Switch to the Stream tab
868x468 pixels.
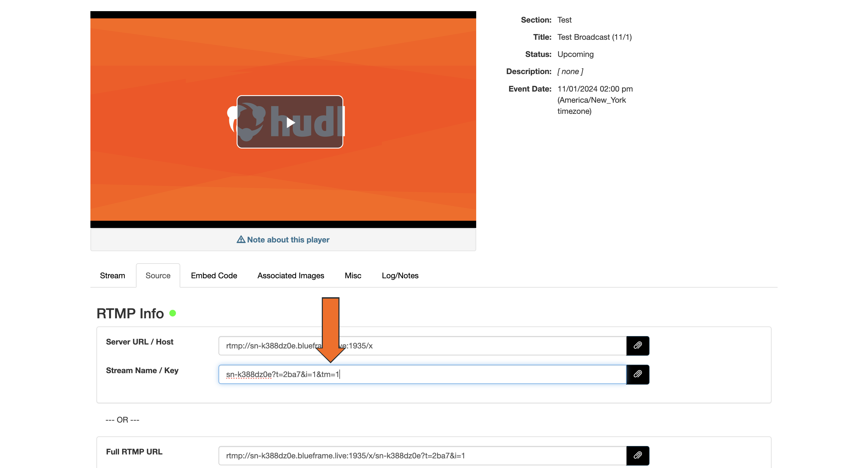112,276
